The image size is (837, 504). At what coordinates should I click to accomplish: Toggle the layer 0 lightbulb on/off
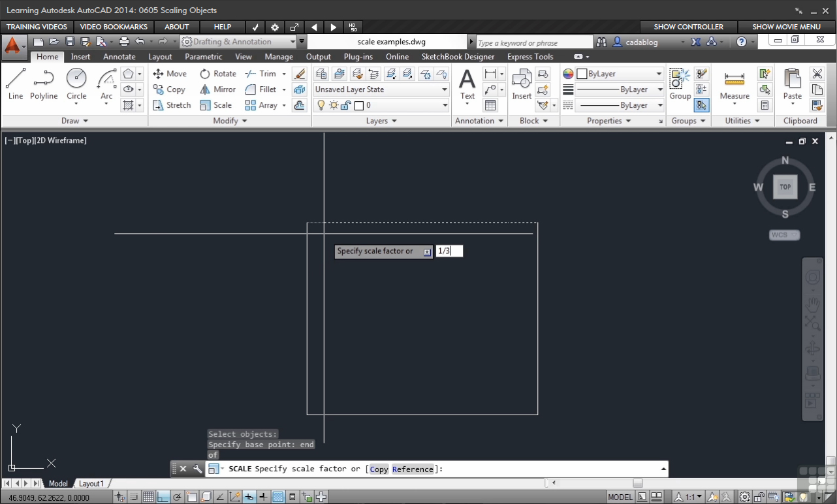tap(321, 105)
